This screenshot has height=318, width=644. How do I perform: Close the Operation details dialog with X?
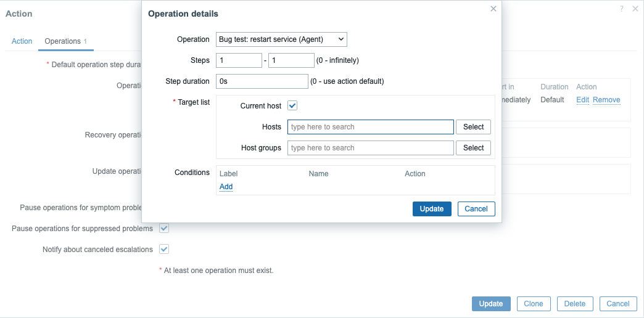pos(493,9)
